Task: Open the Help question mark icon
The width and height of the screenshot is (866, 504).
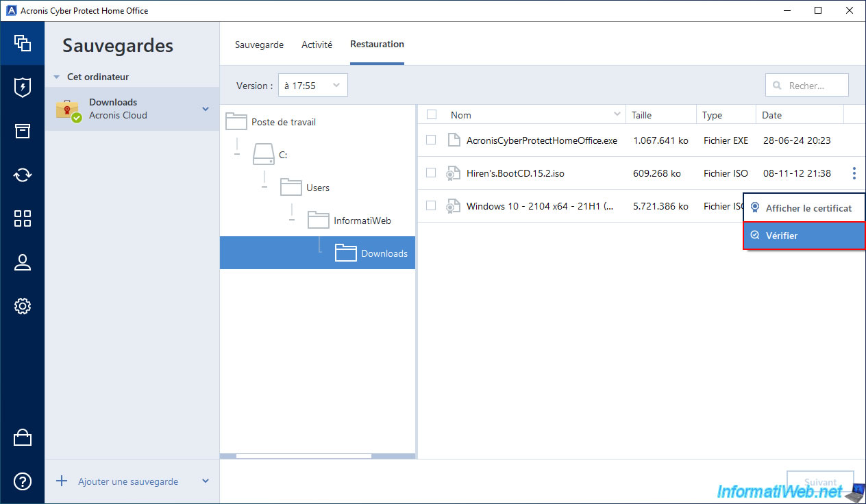Action: [x=23, y=481]
